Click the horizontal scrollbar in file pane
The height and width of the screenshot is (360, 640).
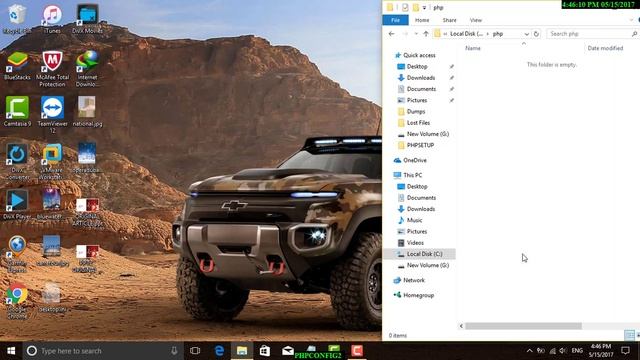coord(523,326)
